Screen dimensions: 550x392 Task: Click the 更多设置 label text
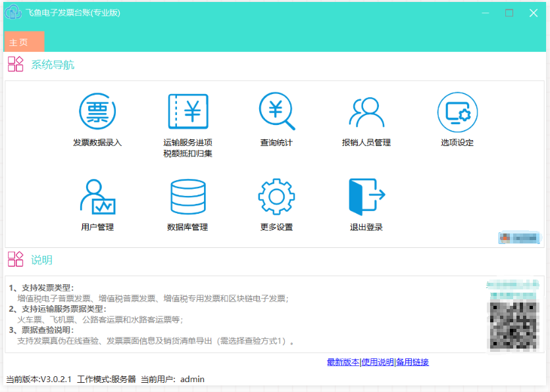[x=276, y=227]
